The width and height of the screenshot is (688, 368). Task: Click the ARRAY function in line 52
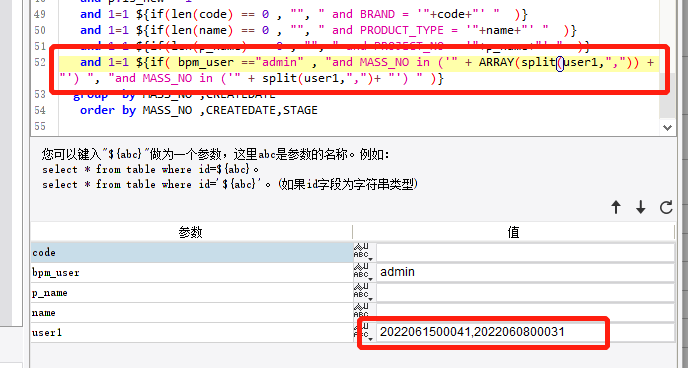[496, 62]
